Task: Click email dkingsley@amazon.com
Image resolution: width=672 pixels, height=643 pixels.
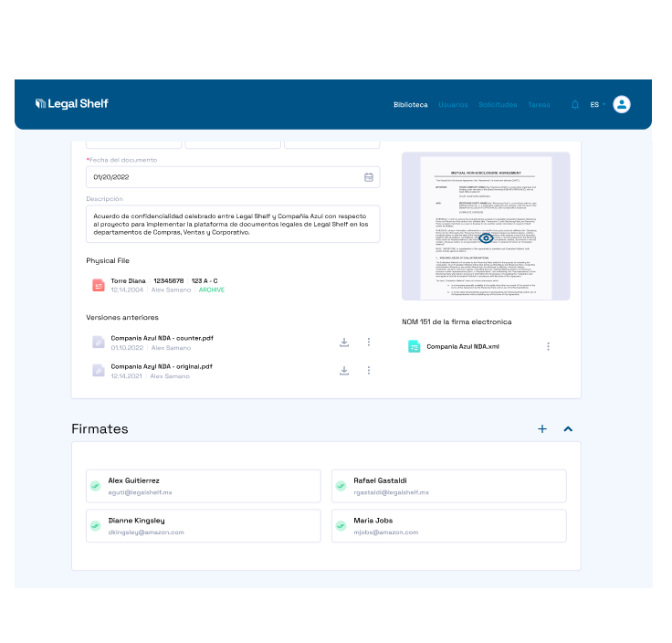Action: pos(146,532)
